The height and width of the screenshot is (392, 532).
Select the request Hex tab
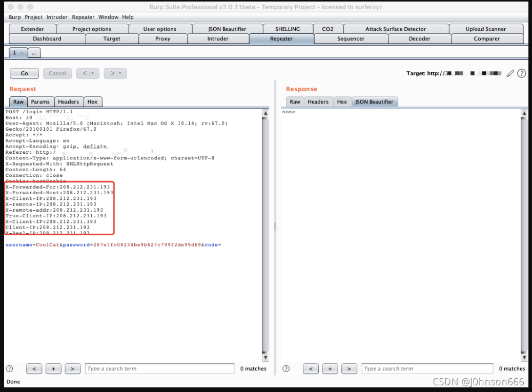(92, 102)
